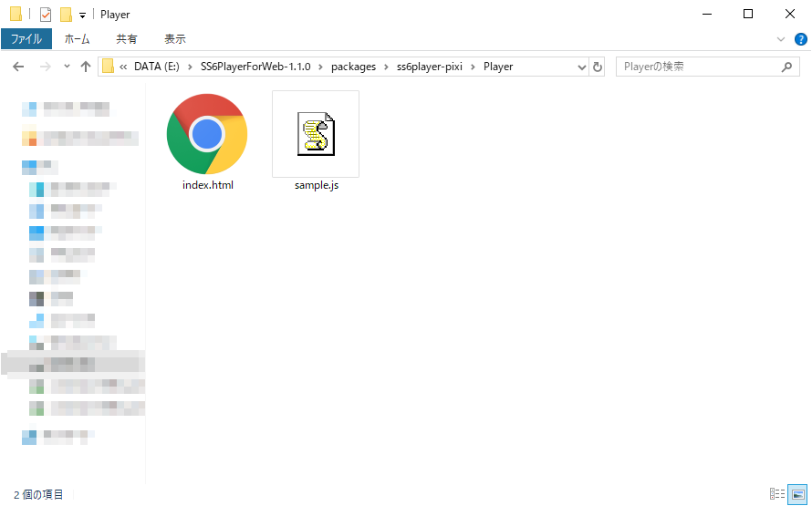Switch to details view layout
Image resolution: width=812 pixels, height=506 pixels.
pos(776,493)
